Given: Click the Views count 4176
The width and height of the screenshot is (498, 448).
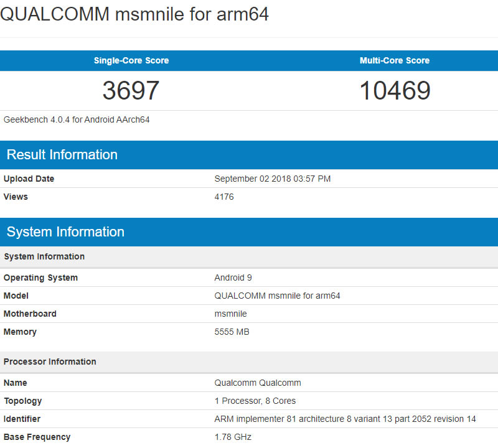Looking at the screenshot, I should 224,197.
